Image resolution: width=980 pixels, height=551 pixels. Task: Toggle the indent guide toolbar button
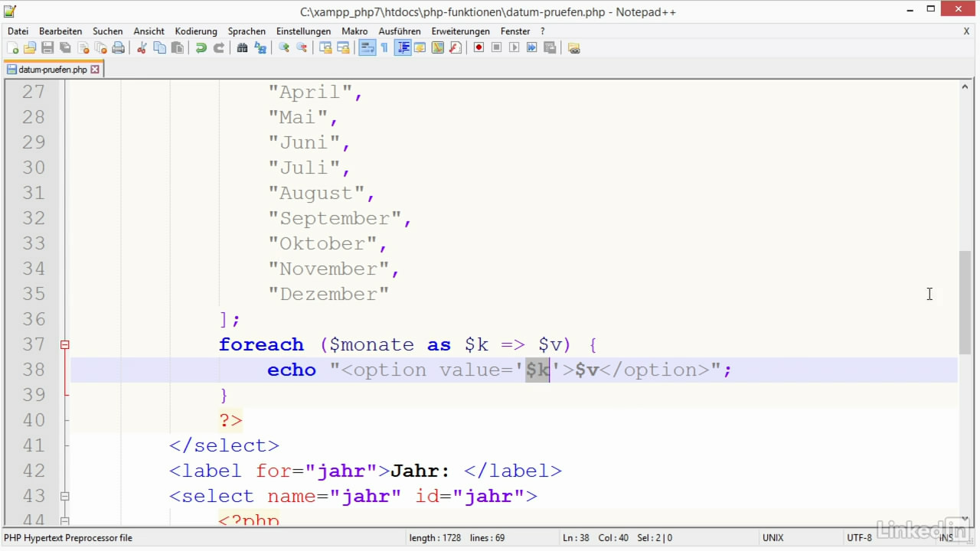pyautogui.click(x=403, y=47)
